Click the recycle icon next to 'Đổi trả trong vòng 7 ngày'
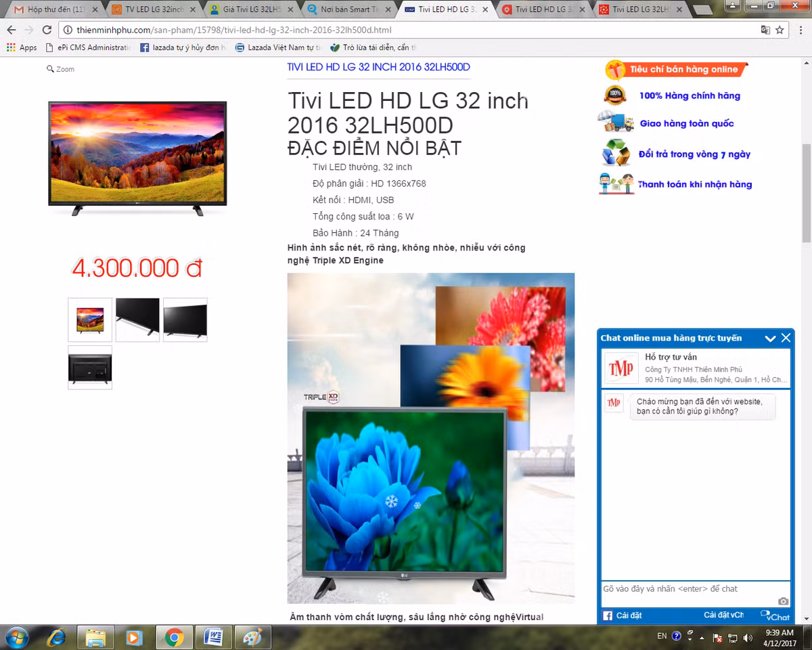The image size is (812, 650). coord(614,154)
